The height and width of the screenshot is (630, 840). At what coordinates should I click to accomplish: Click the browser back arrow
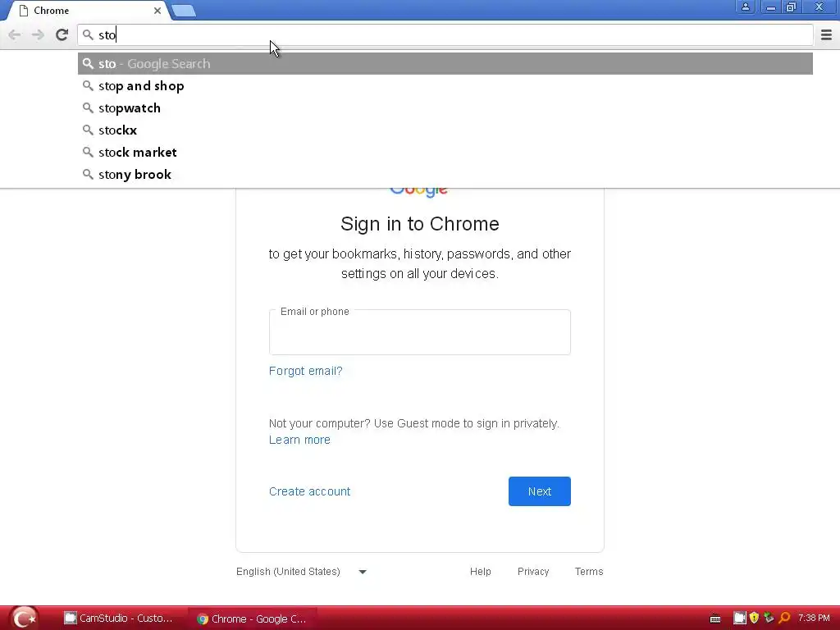coord(15,34)
